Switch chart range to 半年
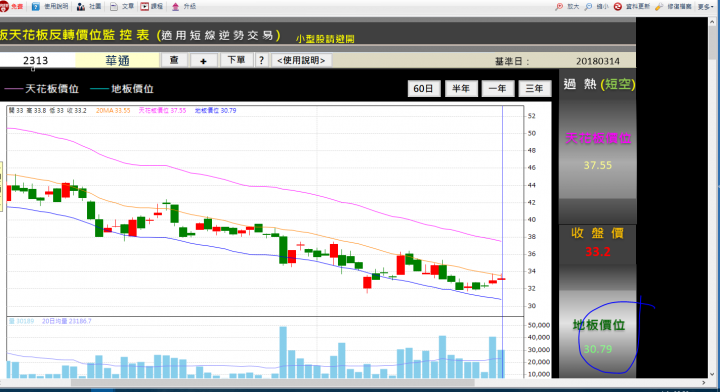Image resolution: width=720 pixels, height=392 pixels. tap(461, 89)
